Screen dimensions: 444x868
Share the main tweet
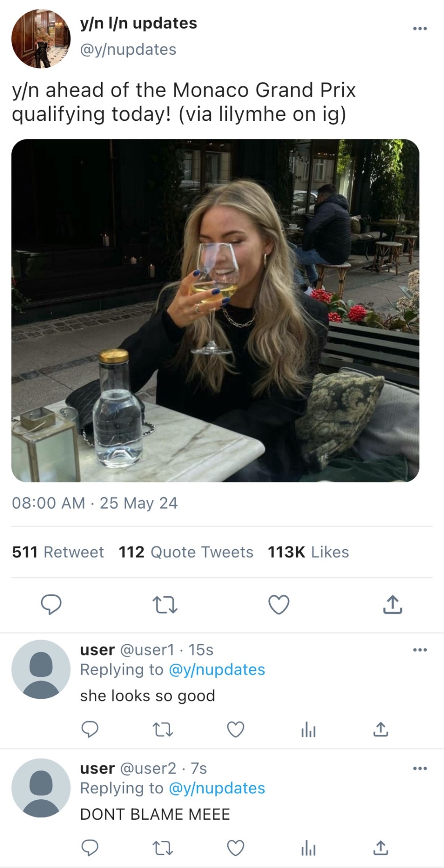[x=393, y=604]
